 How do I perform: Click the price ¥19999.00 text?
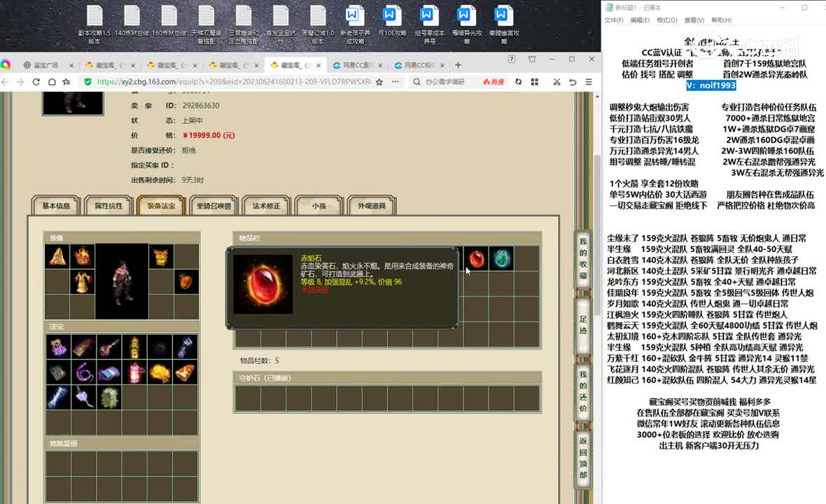tap(209, 135)
